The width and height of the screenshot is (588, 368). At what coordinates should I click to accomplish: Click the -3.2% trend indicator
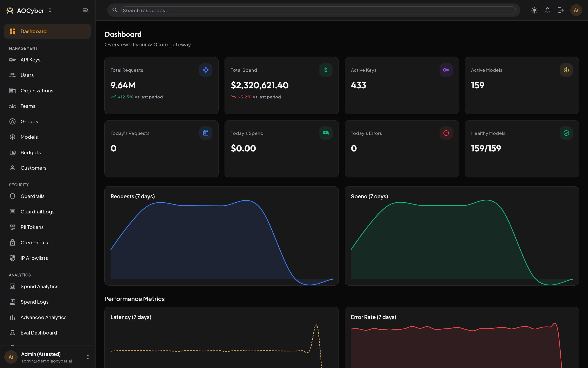tap(241, 97)
